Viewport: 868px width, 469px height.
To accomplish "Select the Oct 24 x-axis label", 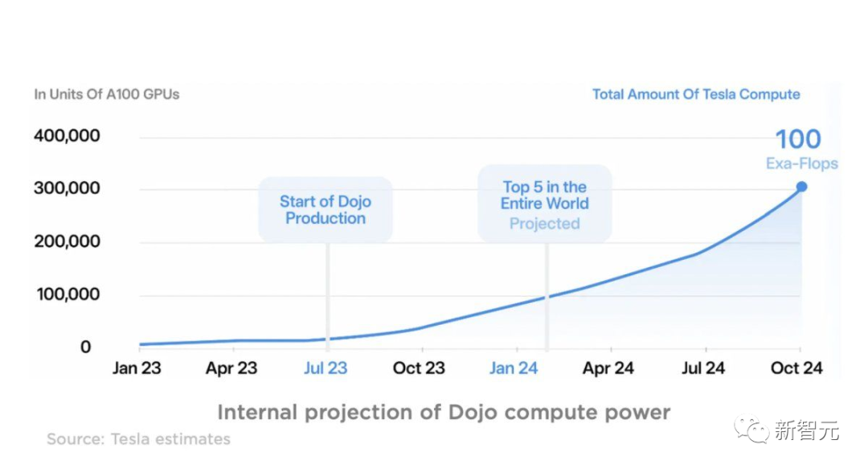I will [796, 368].
